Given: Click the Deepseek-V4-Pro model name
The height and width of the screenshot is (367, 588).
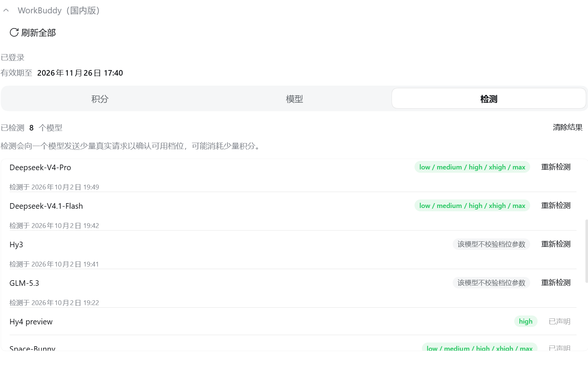Looking at the screenshot, I should (x=40, y=168).
